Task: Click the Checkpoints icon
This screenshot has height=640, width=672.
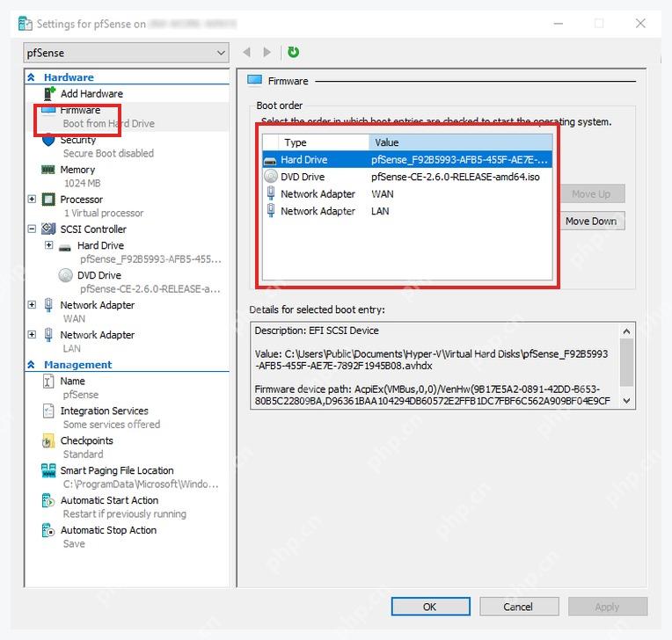Action: click(x=48, y=440)
